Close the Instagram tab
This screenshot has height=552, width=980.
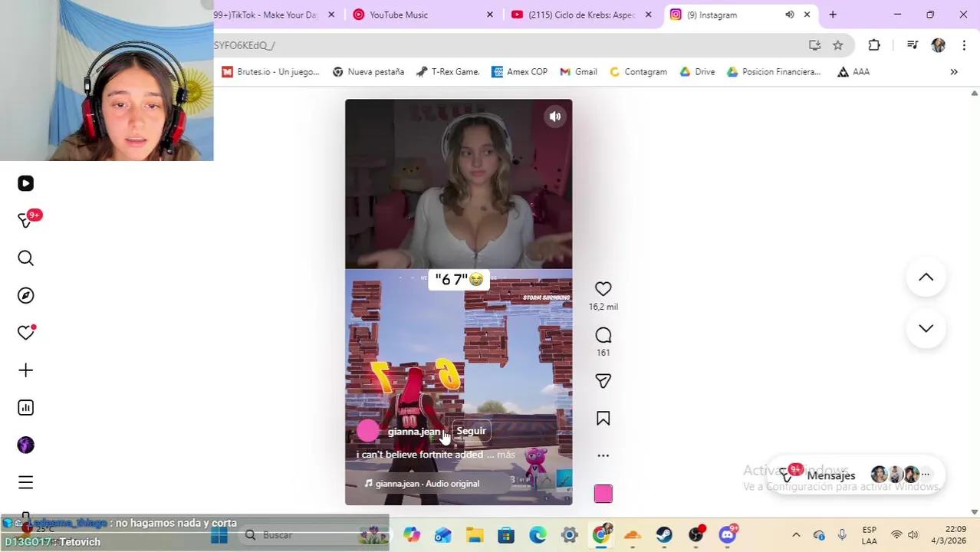point(807,15)
